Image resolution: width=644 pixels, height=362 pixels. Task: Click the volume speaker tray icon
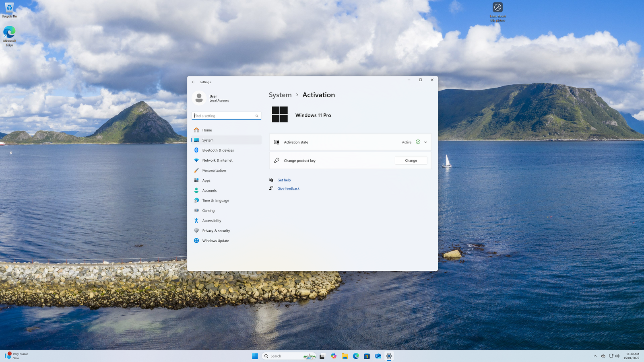617,356
